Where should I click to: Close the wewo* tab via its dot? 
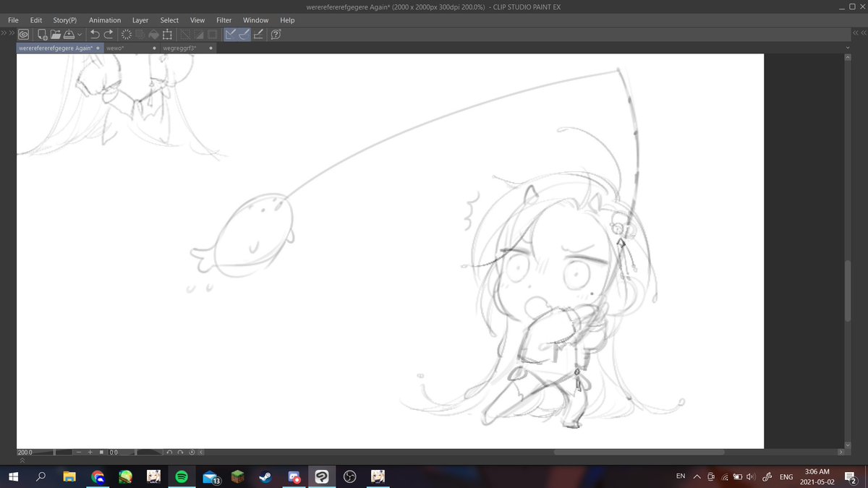pos(155,48)
